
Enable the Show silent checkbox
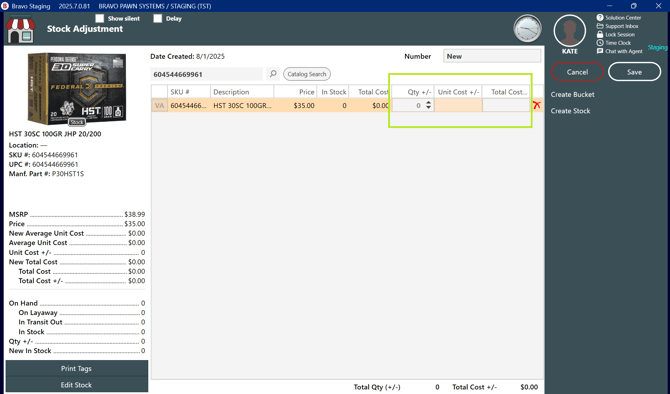[x=100, y=18]
